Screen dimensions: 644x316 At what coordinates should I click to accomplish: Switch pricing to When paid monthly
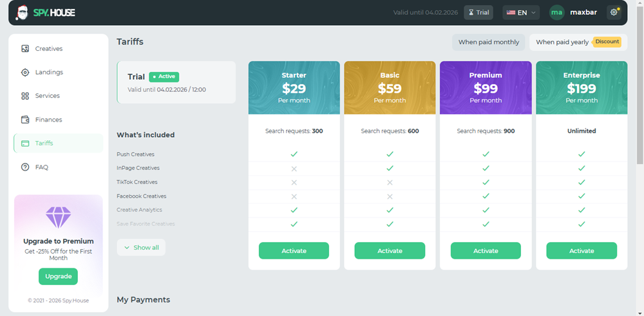tap(488, 42)
